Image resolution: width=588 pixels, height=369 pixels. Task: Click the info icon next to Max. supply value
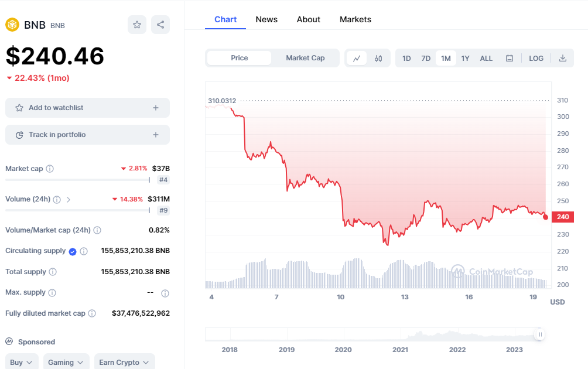[165, 293]
